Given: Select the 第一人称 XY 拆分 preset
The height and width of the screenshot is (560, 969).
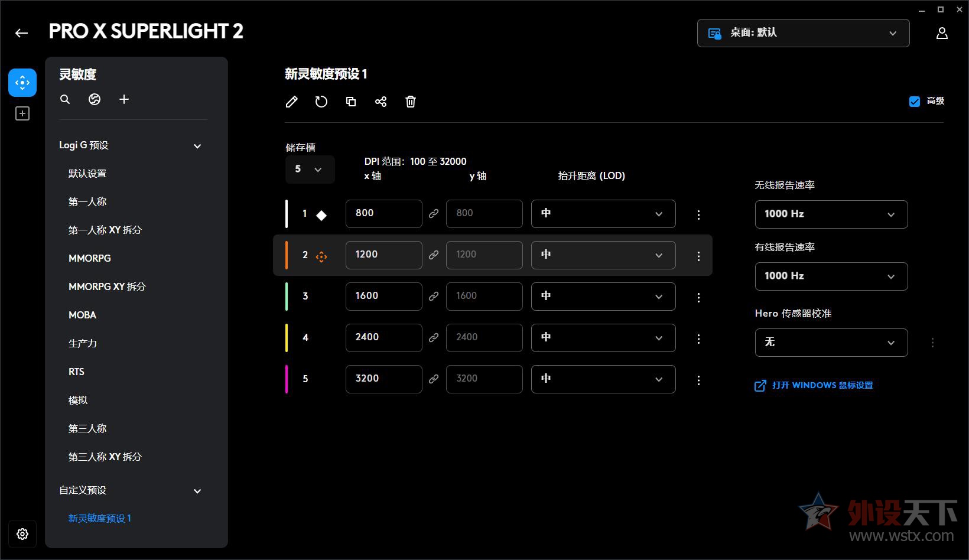Looking at the screenshot, I should tap(105, 230).
